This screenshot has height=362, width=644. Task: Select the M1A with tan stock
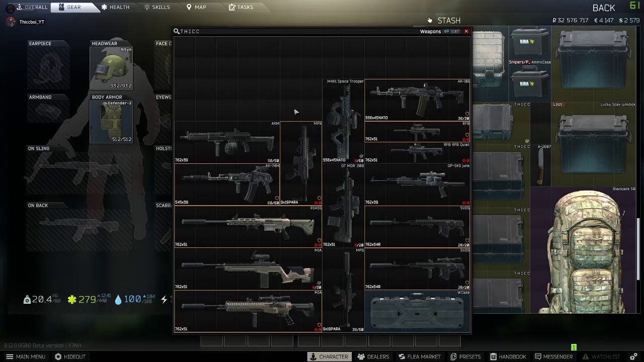(248, 268)
